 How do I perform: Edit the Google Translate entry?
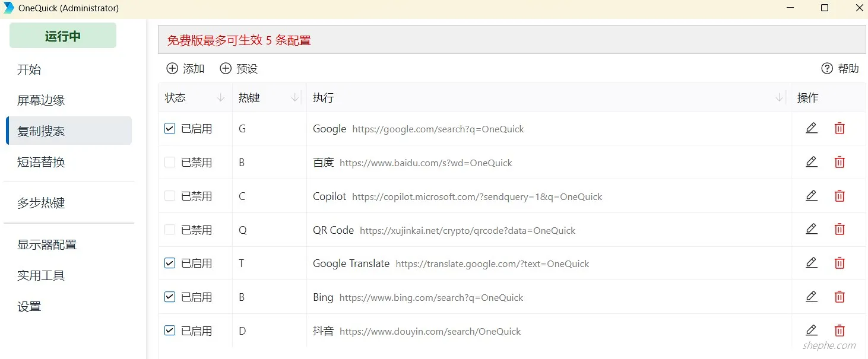point(812,263)
